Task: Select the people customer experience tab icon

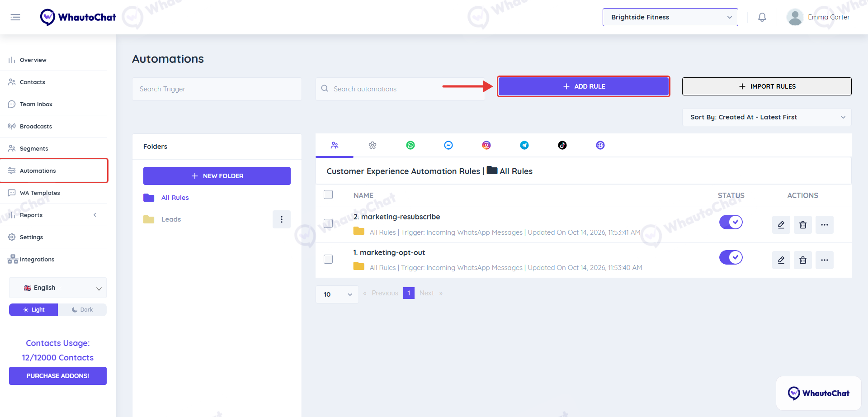Action: tap(335, 145)
